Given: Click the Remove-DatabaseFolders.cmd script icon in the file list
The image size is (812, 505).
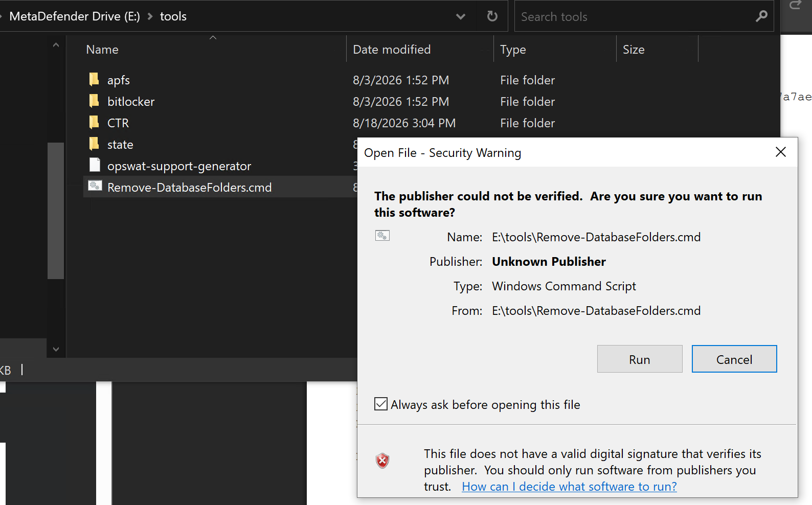Looking at the screenshot, I should pos(95,186).
